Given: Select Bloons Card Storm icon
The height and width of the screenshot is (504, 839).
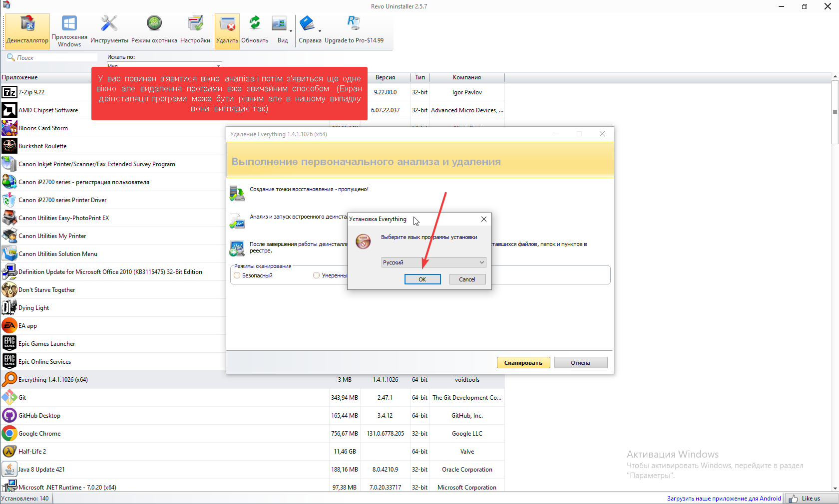Looking at the screenshot, I should tap(9, 128).
